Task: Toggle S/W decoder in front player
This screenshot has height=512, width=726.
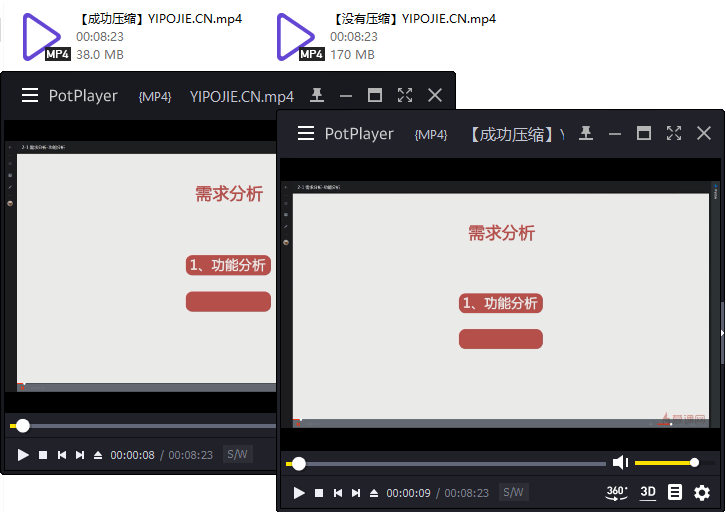Action: point(513,492)
